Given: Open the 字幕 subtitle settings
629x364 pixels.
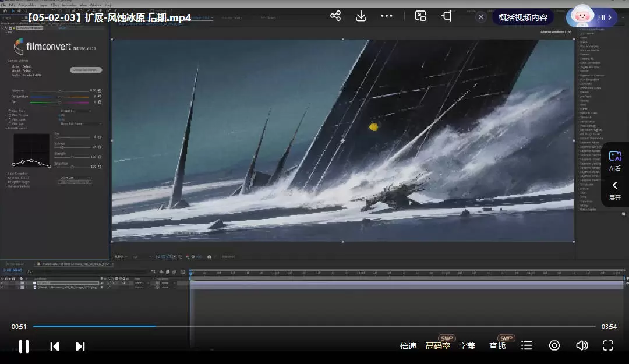Looking at the screenshot, I should coord(467,345).
